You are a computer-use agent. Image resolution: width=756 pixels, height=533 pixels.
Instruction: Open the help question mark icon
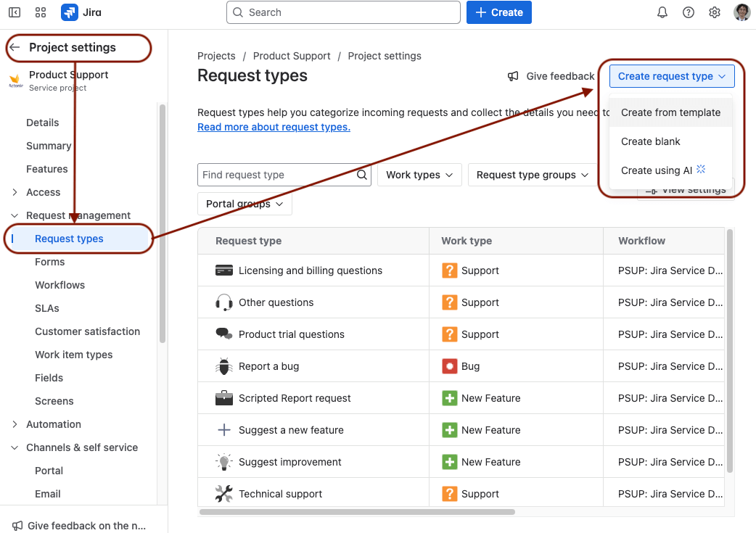click(689, 12)
